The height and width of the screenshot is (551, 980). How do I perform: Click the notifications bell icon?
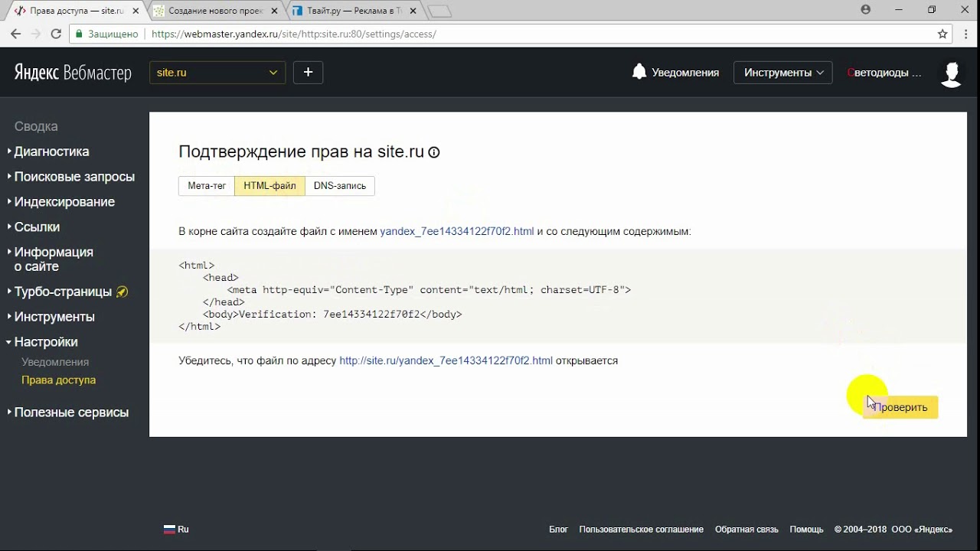click(x=639, y=72)
